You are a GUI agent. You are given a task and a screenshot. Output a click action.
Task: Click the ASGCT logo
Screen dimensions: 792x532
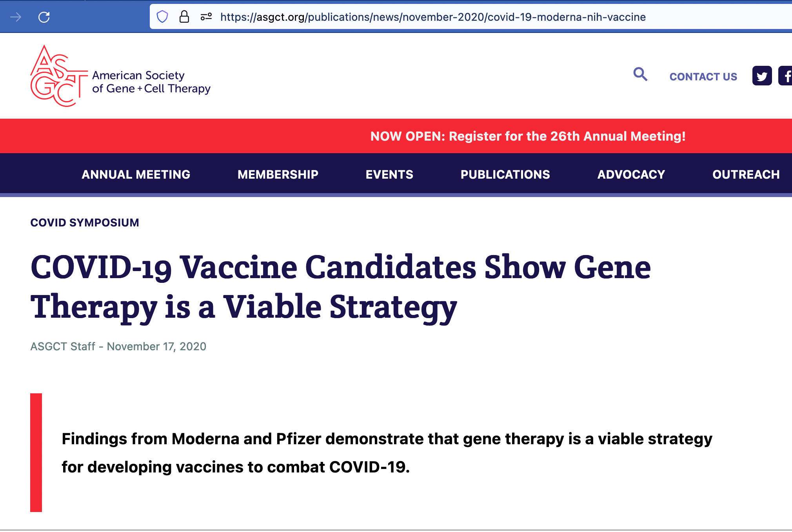pos(120,76)
